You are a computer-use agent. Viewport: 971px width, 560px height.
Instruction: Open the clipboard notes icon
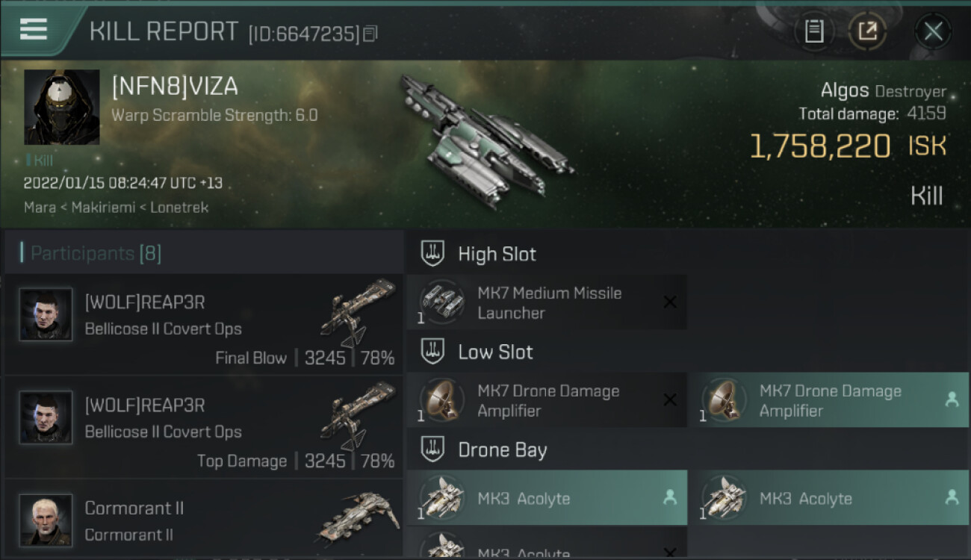[x=814, y=31]
